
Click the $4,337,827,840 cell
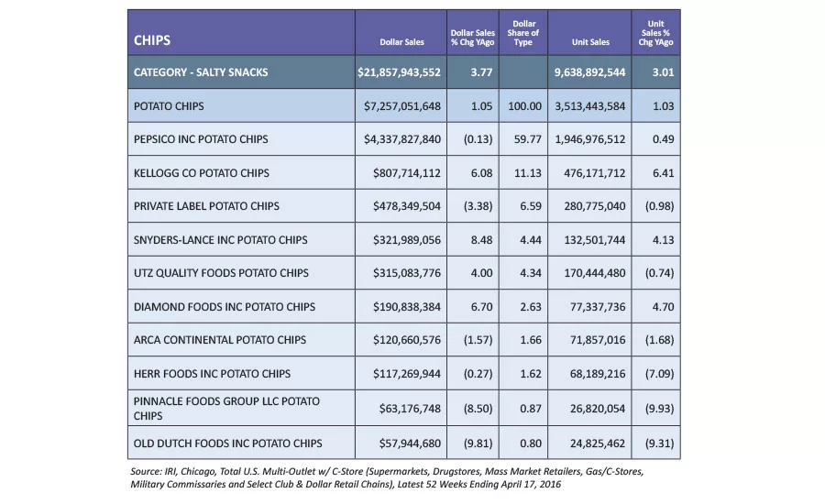[402, 139]
